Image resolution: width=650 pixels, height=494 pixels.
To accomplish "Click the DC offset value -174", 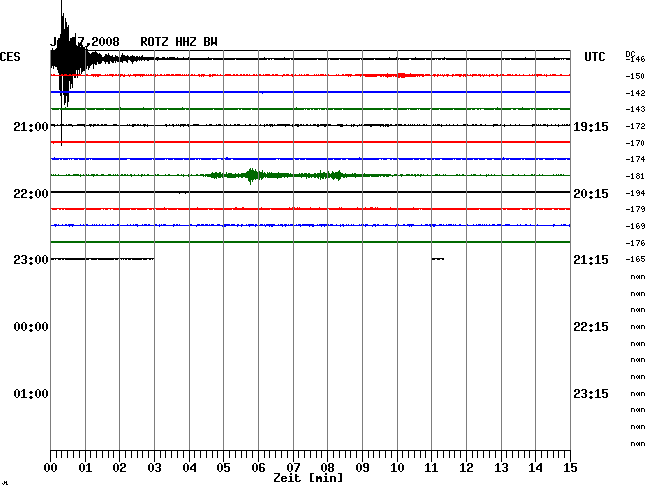I will tap(635, 159).
